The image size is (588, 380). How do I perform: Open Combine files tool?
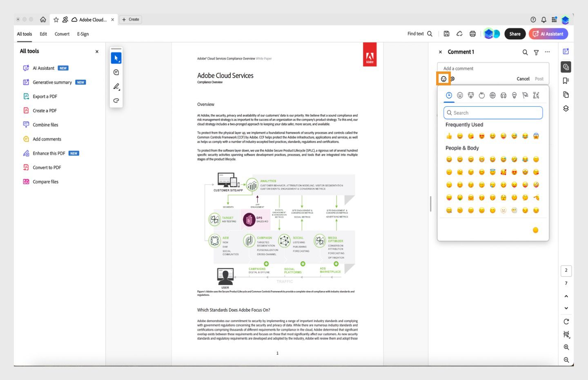[x=41, y=125]
